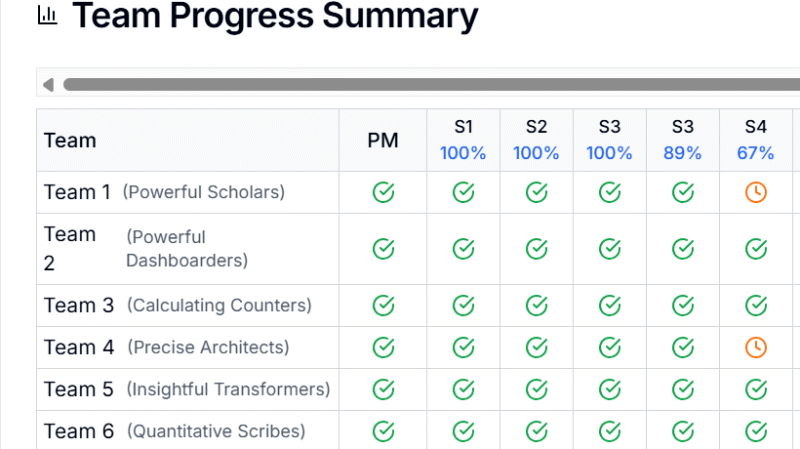The image size is (800, 449).
Task: Click Team 4's orange pending clock under S4
Action: pyautogui.click(x=756, y=347)
